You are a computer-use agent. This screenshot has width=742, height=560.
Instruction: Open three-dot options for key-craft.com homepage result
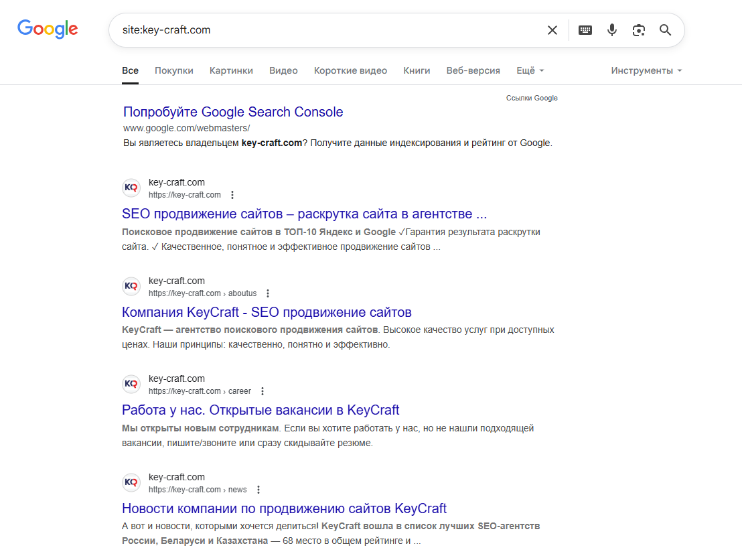[232, 195]
